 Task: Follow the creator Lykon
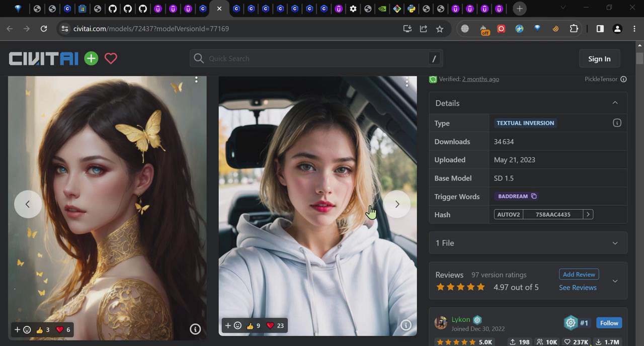(x=609, y=323)
